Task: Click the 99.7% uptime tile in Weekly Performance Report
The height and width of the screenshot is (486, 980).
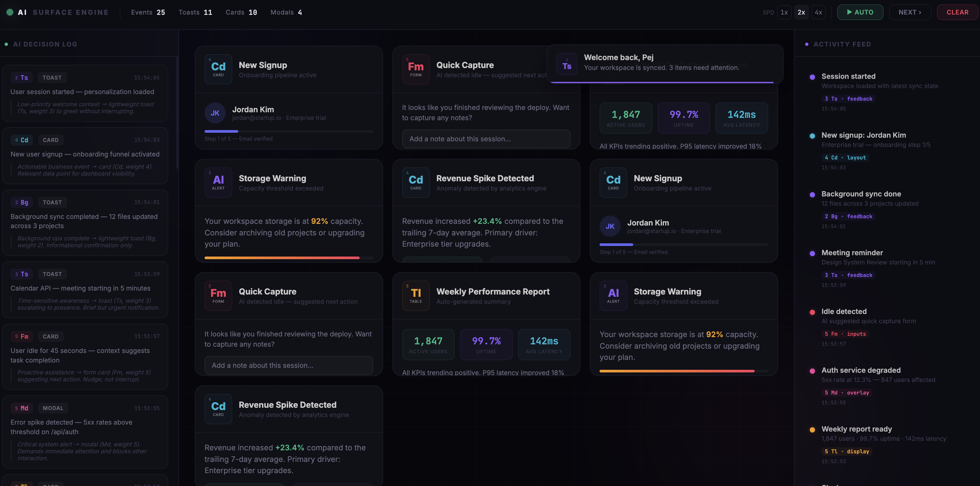Action: coord(486,344)
